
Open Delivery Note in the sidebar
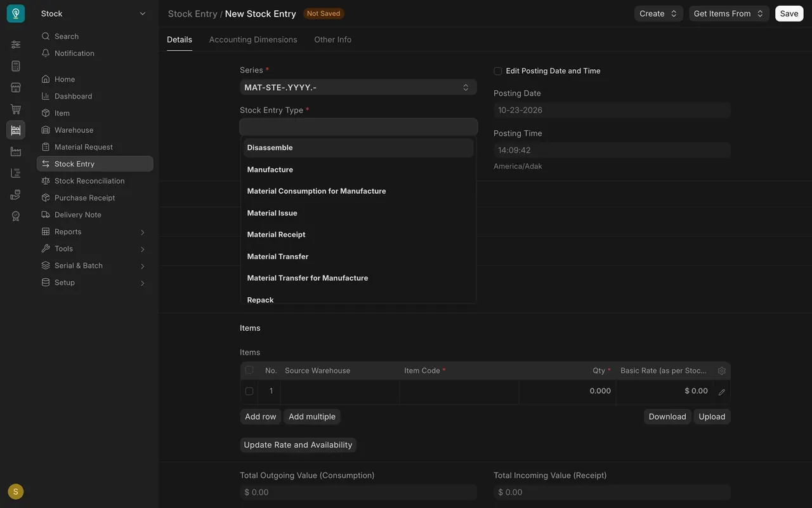[x=95, y=215]
